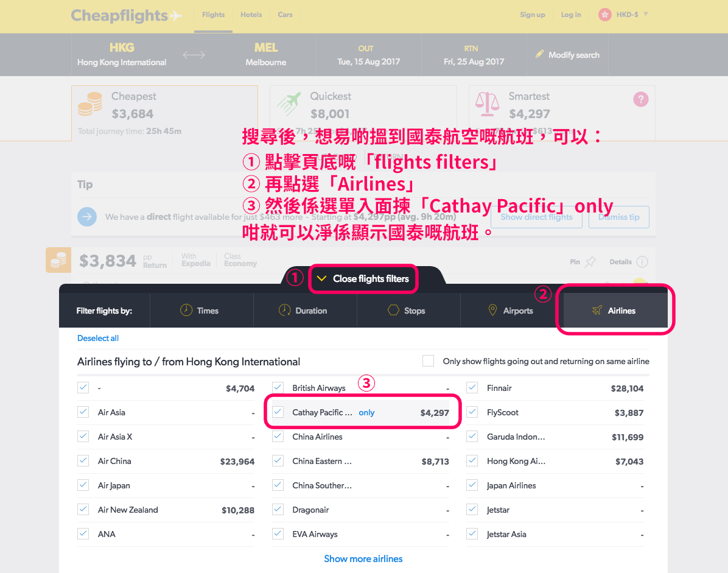
Task: Click the blue arrow tip icon
Action: click(x=87, y=217)
